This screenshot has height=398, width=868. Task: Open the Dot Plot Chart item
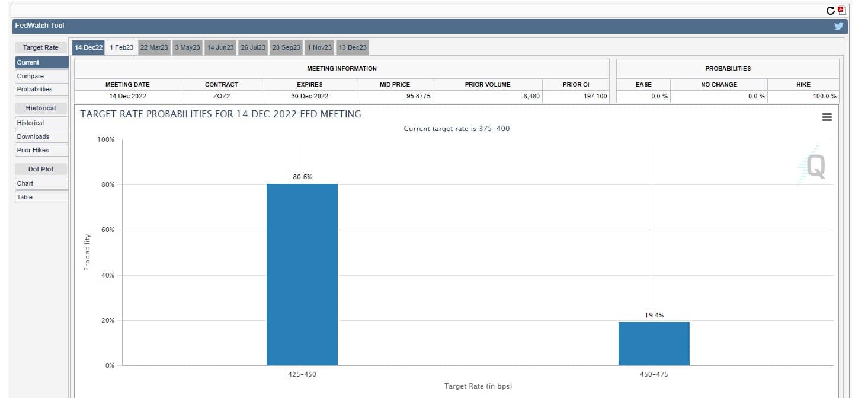(x=41, y=183)
